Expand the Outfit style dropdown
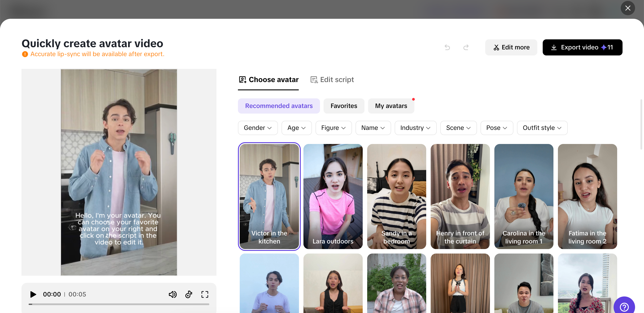The width and height of the screenshot is (644, 313). point(542,128)
